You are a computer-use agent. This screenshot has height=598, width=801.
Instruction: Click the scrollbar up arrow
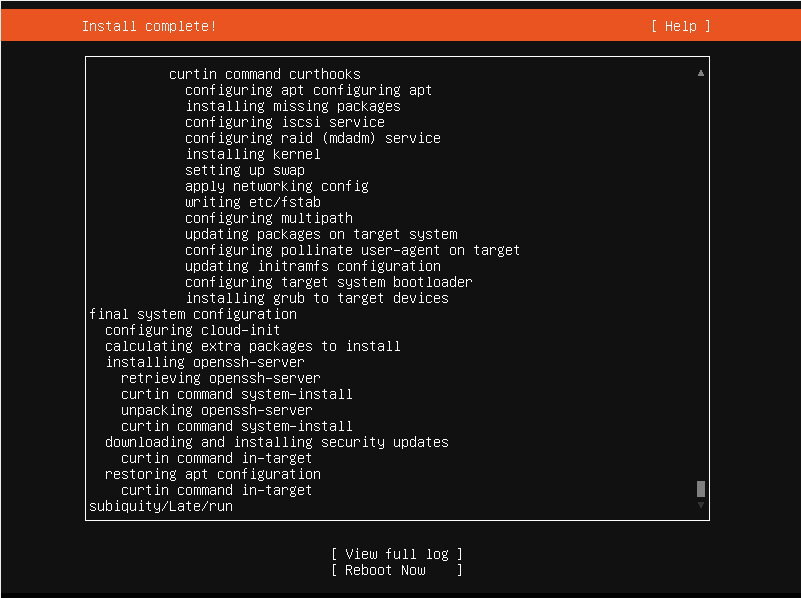[701, 73]
